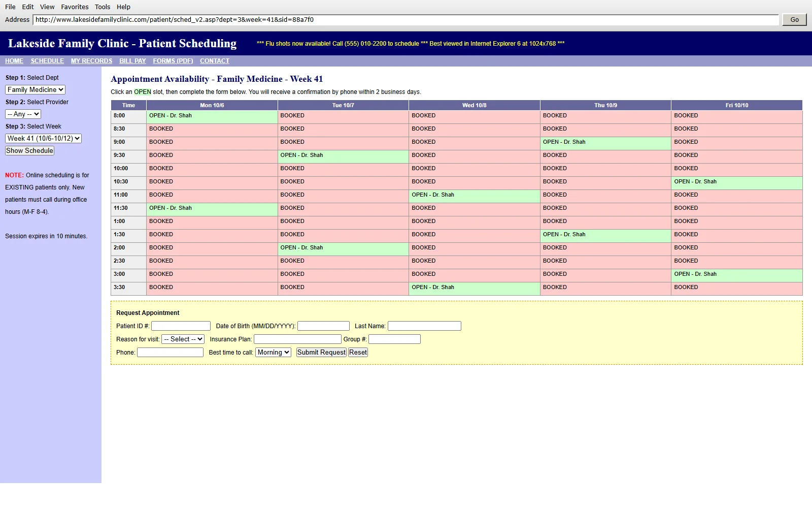Click the Group # field

(394, 339)
